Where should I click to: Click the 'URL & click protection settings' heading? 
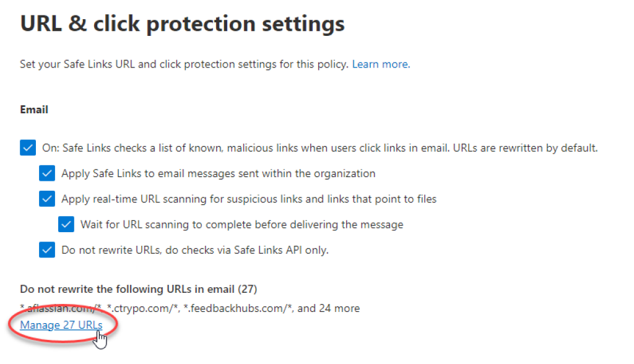182,24
